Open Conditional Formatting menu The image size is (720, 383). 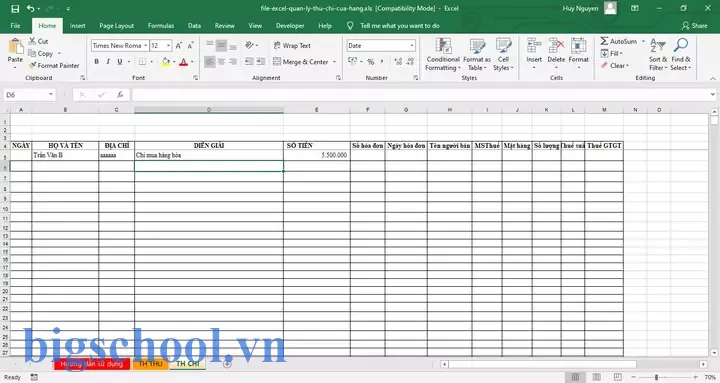(x=443, y=55)
